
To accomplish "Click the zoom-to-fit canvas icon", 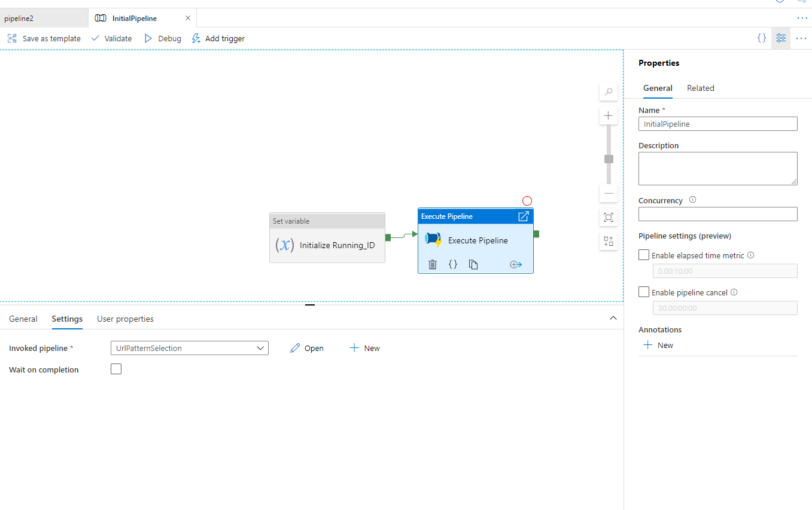I will click(608, 217).
